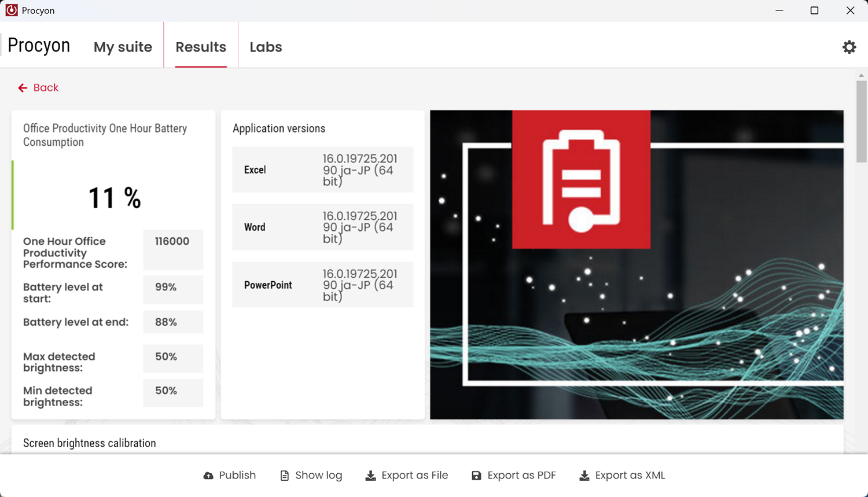Screen dimensions: 868x497
Task: Click the Screen brightness calibration heading
Action: pyautogui.click(x=90, y=443)
